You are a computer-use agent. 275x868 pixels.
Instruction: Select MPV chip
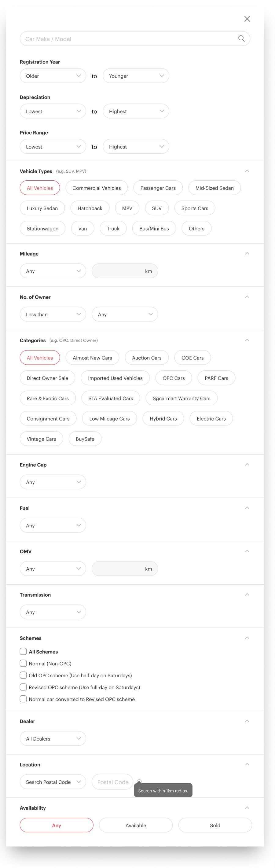click(127, 208)
